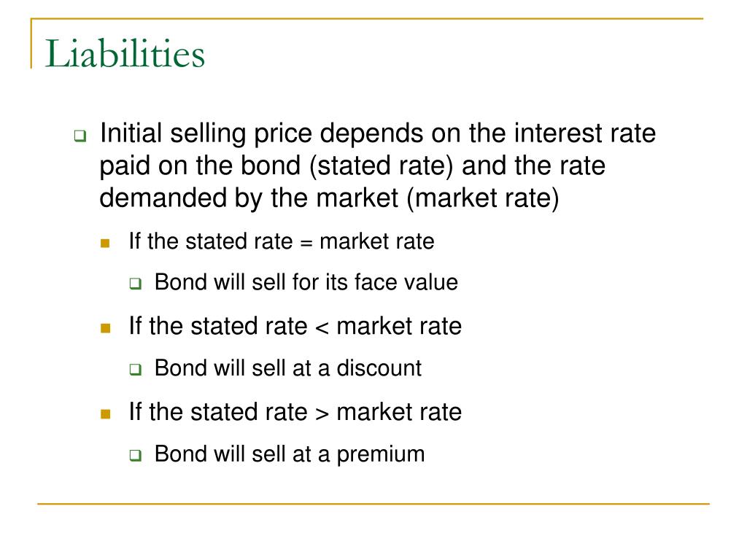Screen dimensions: 747x560
Task: Click the phrase '(stated rate)' in main paragraph
Action: pyautogui.click(x=381, y=166)
